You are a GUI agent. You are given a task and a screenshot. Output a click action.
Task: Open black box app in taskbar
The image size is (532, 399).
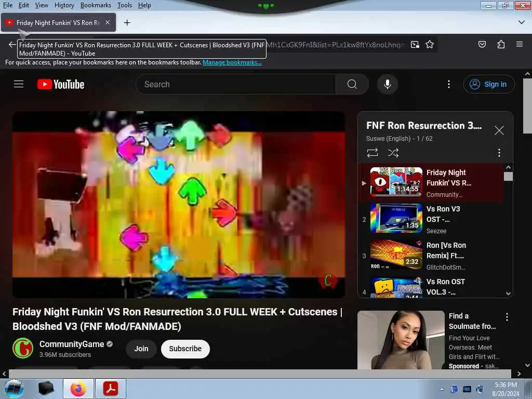(x=46, y=389)
